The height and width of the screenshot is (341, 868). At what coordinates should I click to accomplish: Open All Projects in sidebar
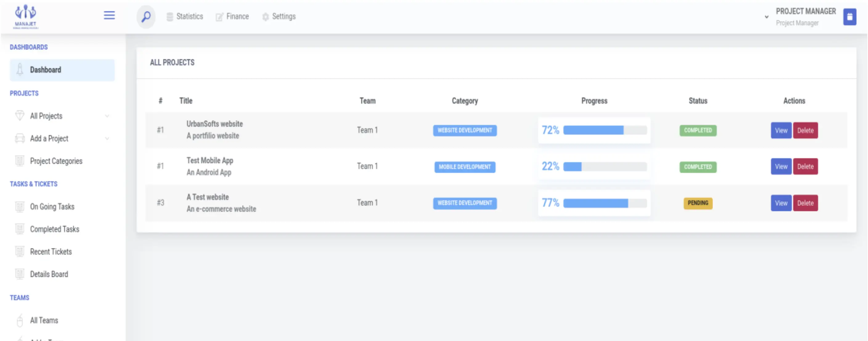62,116
